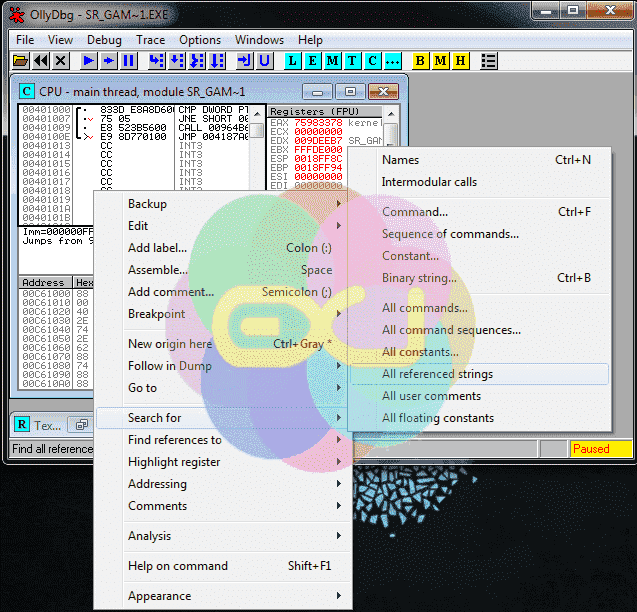Select New origin here
The image size is (637, 612).
(x=223, y=344)
